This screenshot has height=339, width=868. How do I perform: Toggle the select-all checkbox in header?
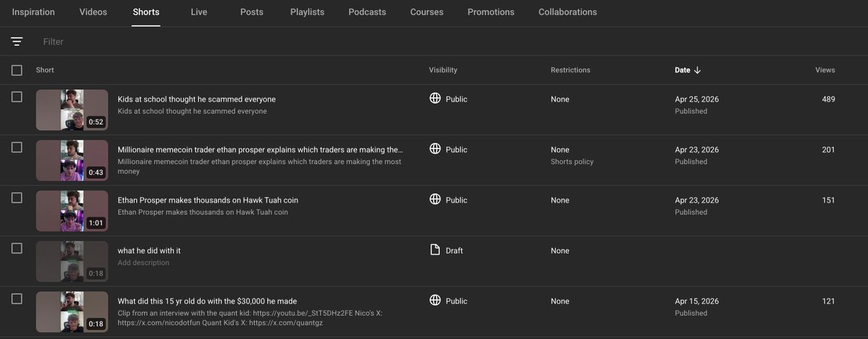point(17,70)
